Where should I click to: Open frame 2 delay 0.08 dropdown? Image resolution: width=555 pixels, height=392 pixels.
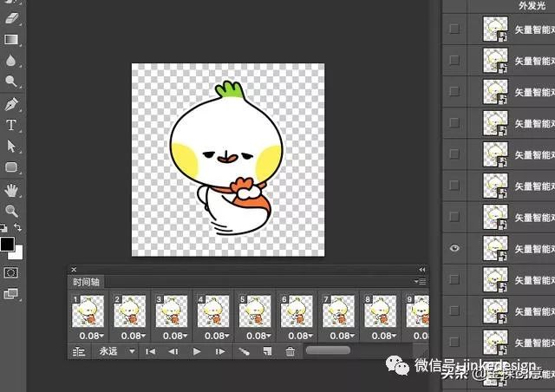pyautogui.click(x=133, y=336)
